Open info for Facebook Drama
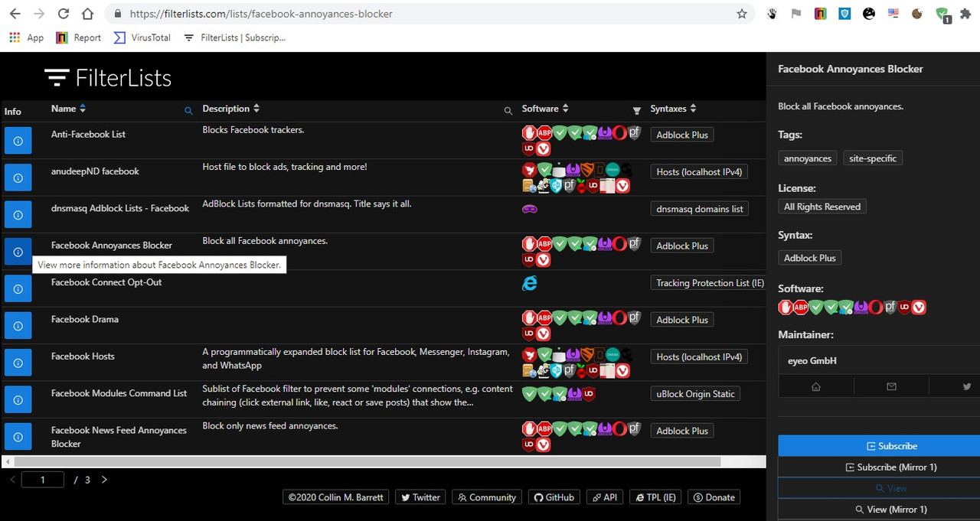Image resolution: width=980 pixels, height=521 pixels. (x=18, y=326)
